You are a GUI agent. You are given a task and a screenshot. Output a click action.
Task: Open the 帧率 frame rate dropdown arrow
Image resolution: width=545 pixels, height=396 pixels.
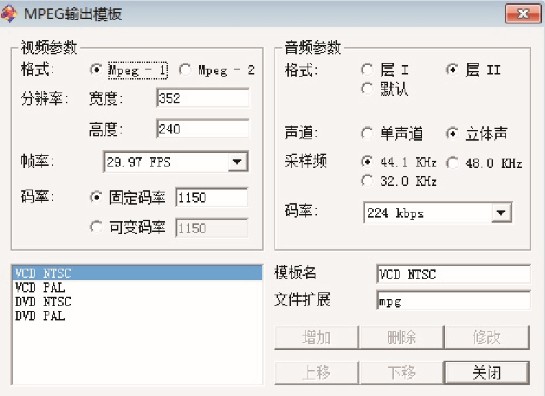[x=237, y=162]
